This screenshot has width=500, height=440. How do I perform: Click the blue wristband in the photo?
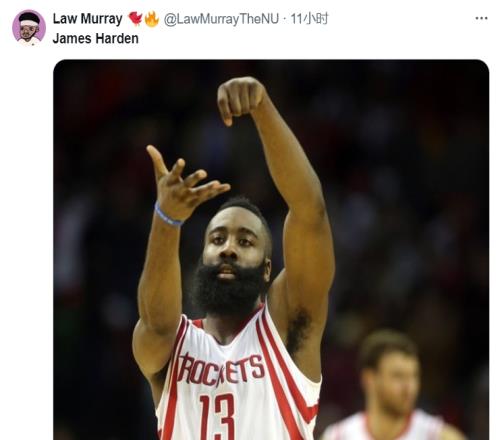(167, 215)
